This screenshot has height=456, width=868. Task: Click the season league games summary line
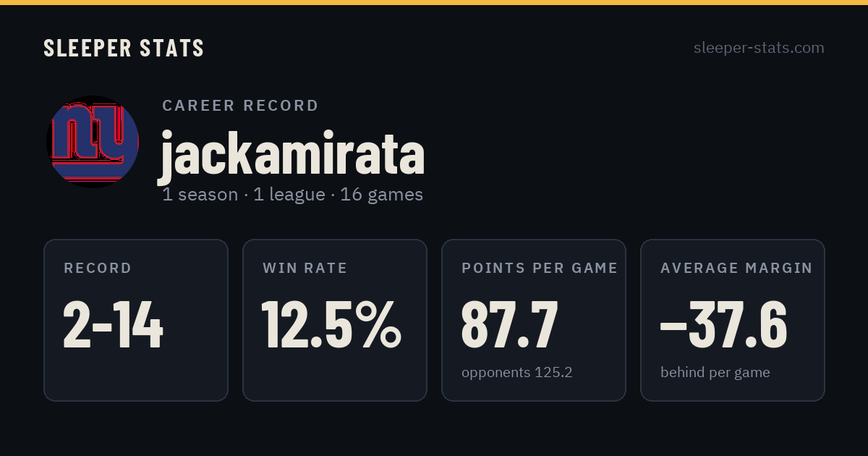(292, 195)
